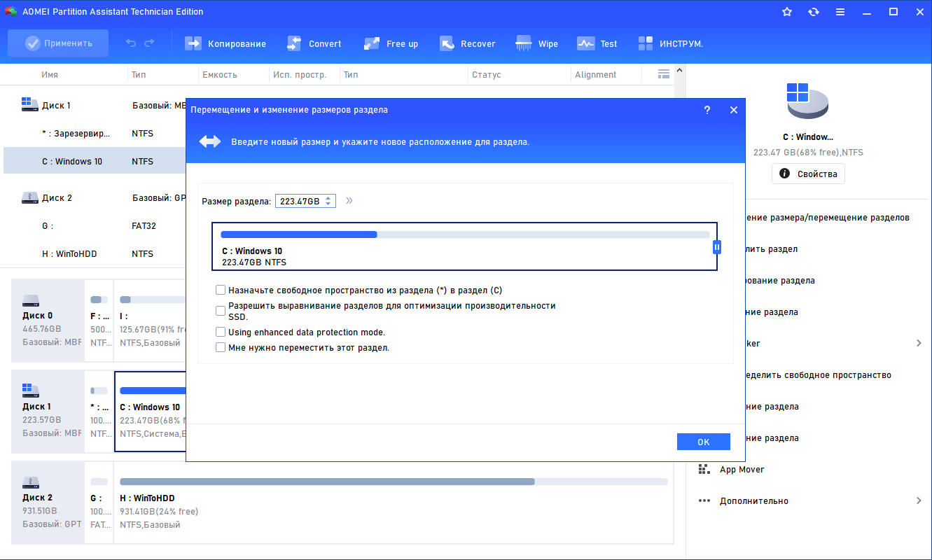The width and height of the screenshot is (932, 560).
Task: Undo the last operation arrow
Action: click(131, 43)
